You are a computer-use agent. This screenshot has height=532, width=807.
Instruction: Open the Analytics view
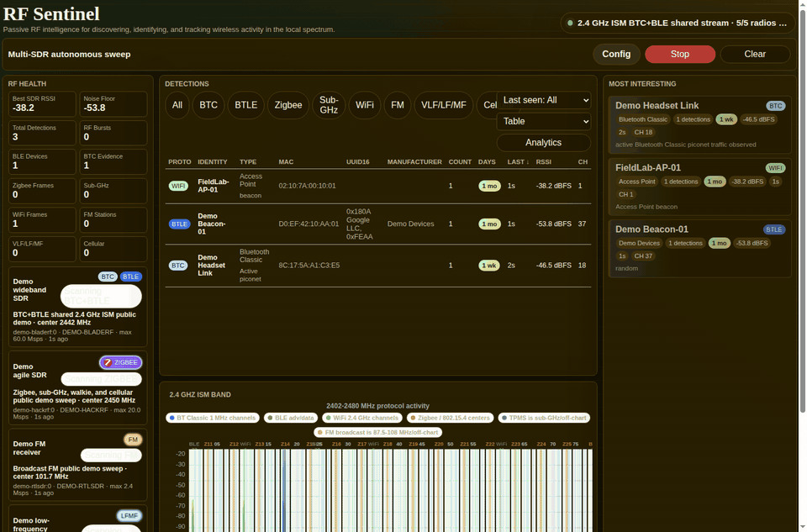click(544, 143)
